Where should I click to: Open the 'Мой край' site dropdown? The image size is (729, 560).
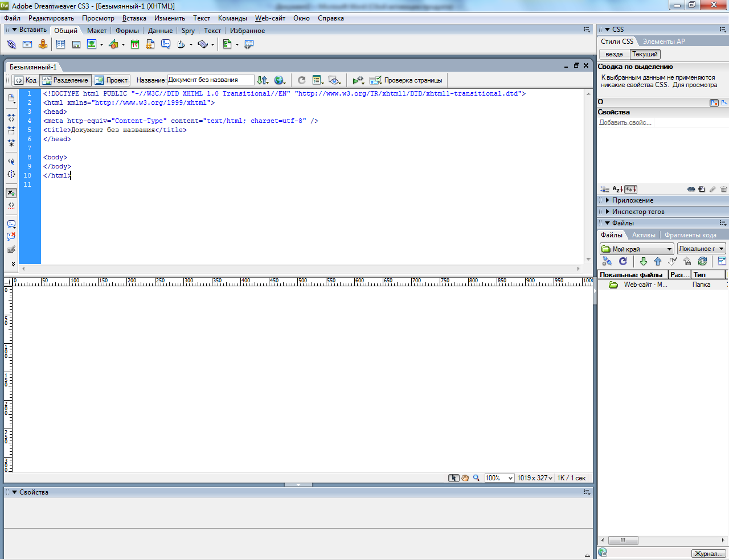(637, 249)
